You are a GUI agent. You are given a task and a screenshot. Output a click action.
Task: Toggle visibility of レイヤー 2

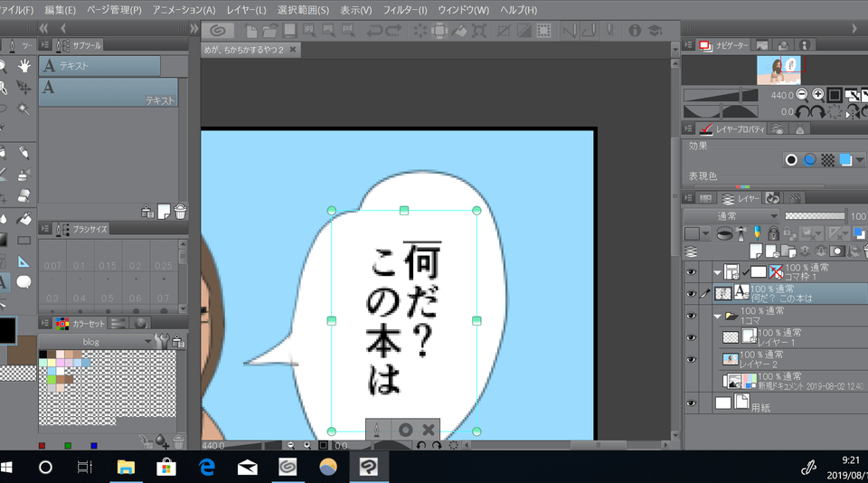[691, 359]
